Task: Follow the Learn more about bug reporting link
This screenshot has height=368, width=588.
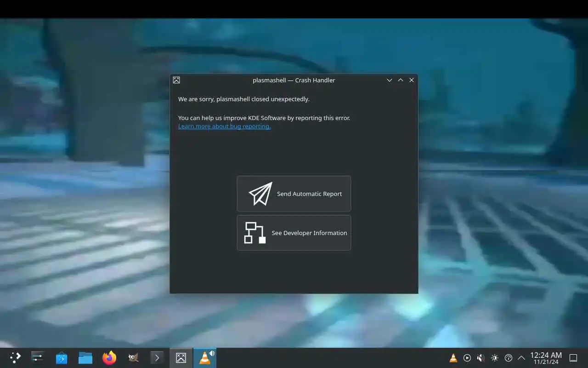Action: (x=224, y=126)
